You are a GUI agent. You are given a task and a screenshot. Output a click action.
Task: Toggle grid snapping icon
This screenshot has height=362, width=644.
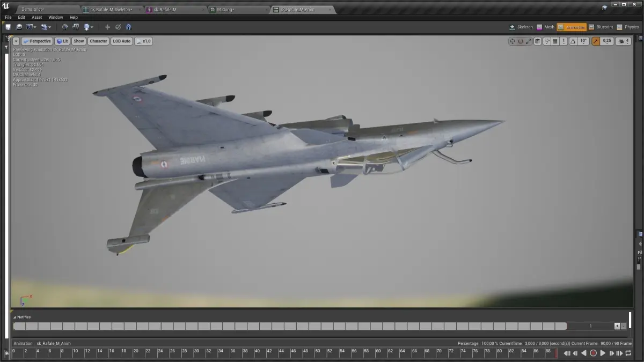pyautogui.click(x=555, y=41)
